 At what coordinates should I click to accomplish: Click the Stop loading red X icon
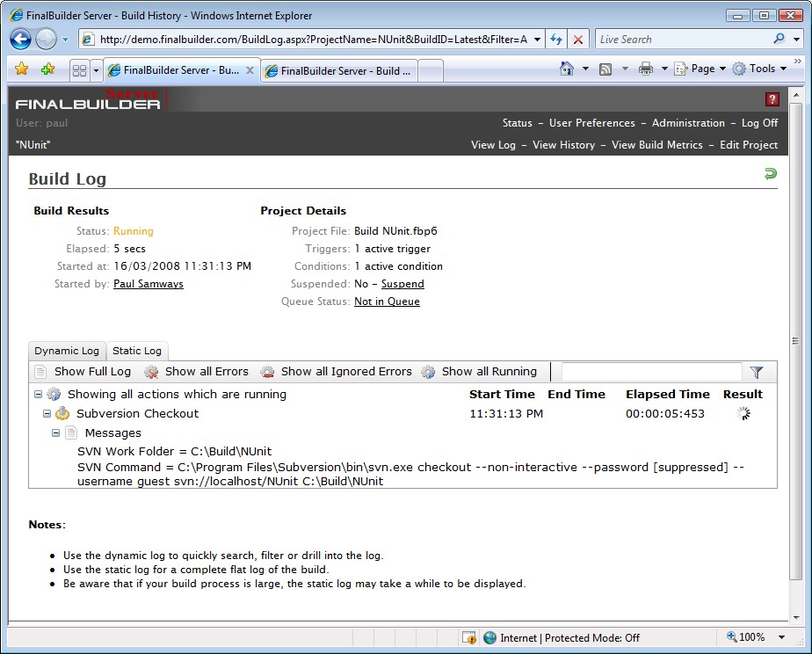tap(578, 40)
